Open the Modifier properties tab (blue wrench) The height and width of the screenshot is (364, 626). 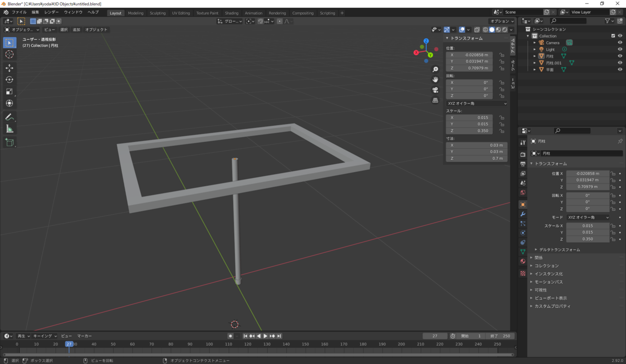tap(523, 214)
